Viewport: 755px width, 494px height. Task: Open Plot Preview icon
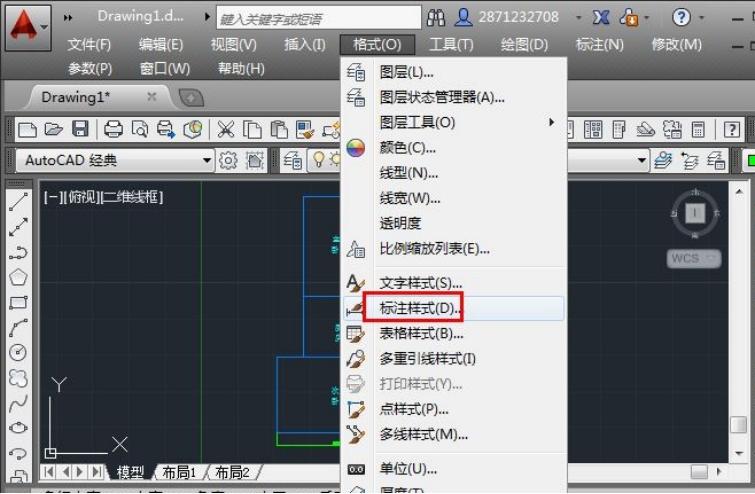(140, 130)
